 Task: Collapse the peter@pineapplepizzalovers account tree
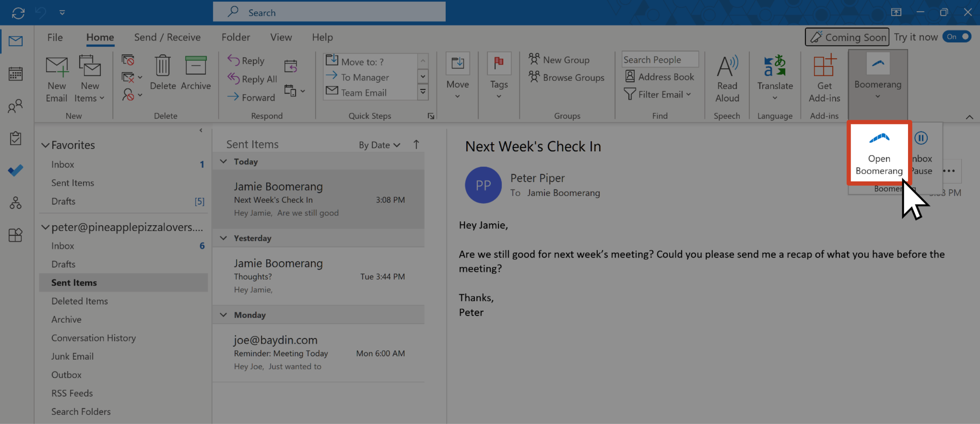click(x=45, y=227)
